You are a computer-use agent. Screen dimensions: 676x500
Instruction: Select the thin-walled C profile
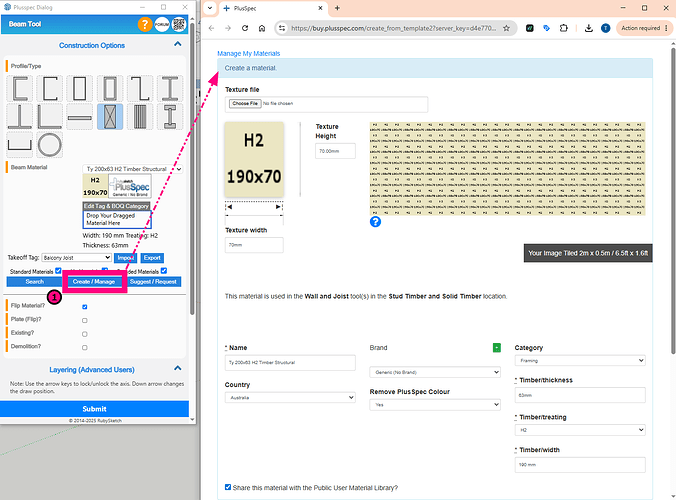tap(50, 88)
